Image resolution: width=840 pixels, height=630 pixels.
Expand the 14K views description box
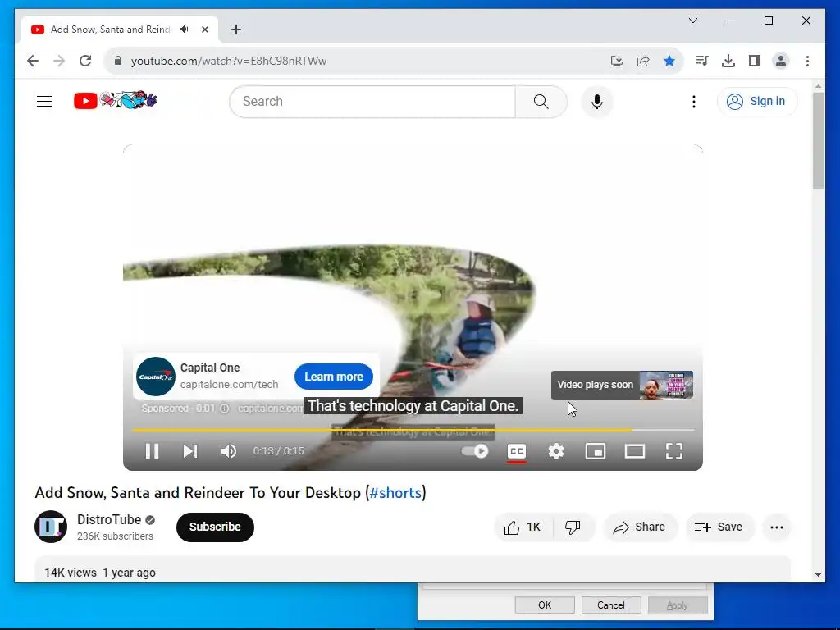tap(413, 569)
